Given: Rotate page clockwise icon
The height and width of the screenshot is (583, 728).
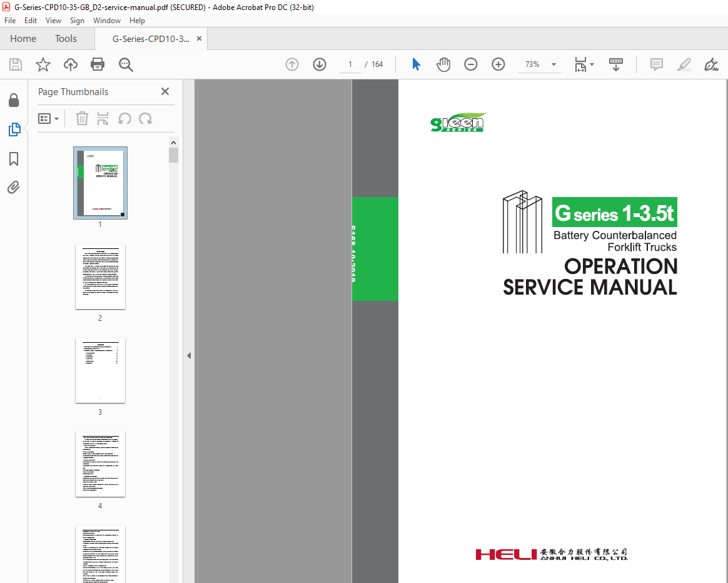Looking at the screenshot, I should (x=146, y=119).
